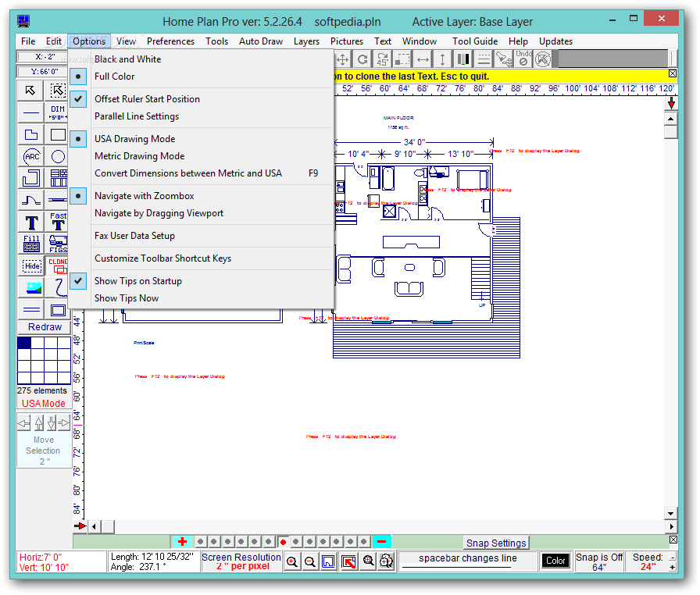Choose Show Tips Now entry

click(x=127, y=298)
